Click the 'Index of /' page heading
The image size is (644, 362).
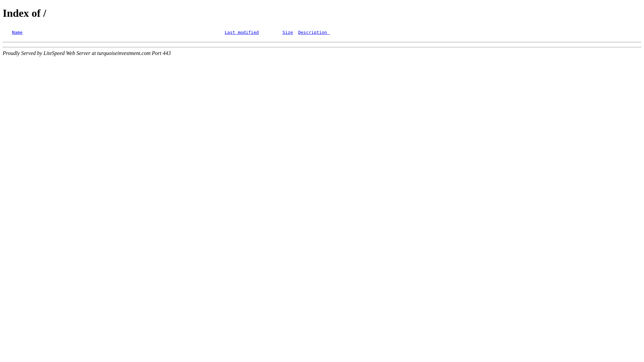(x=24, y=13)
